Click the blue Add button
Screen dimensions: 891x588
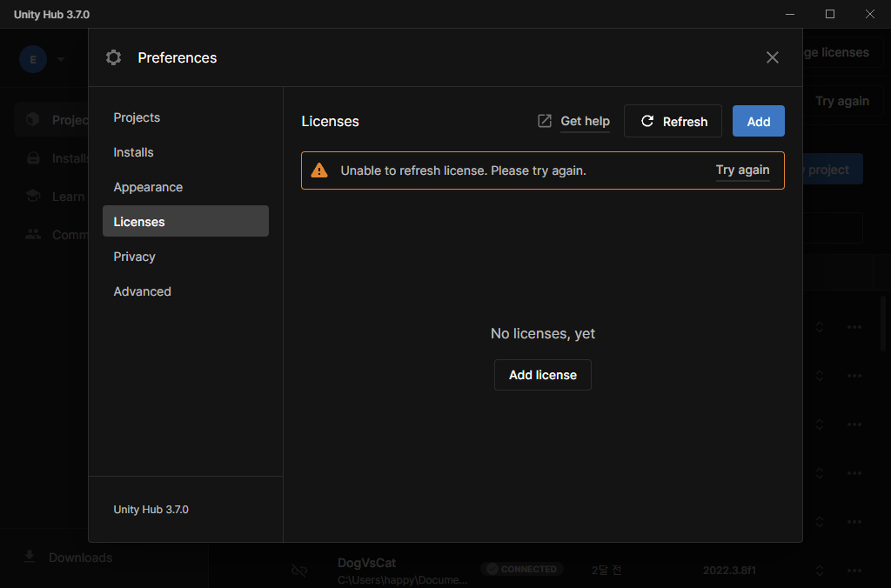point(758,121)
